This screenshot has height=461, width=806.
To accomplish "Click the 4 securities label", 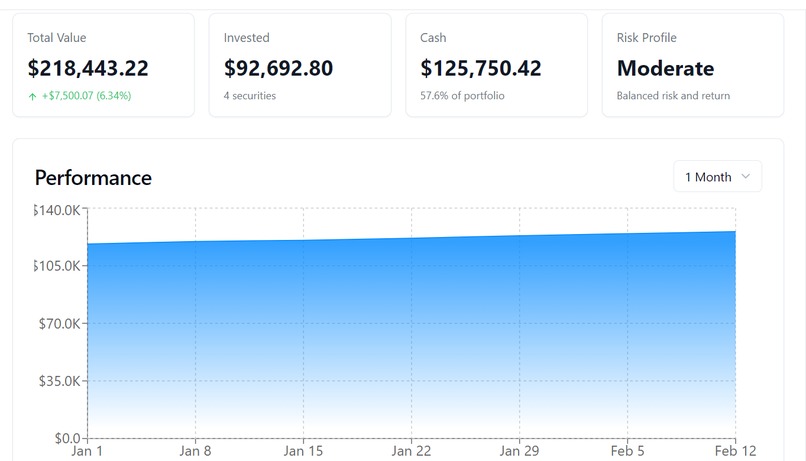I will 250,96.
